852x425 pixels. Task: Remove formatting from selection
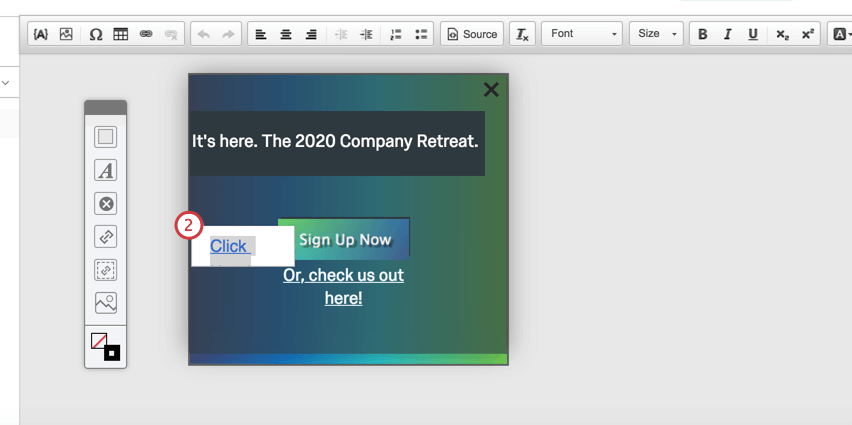(522, 34)
